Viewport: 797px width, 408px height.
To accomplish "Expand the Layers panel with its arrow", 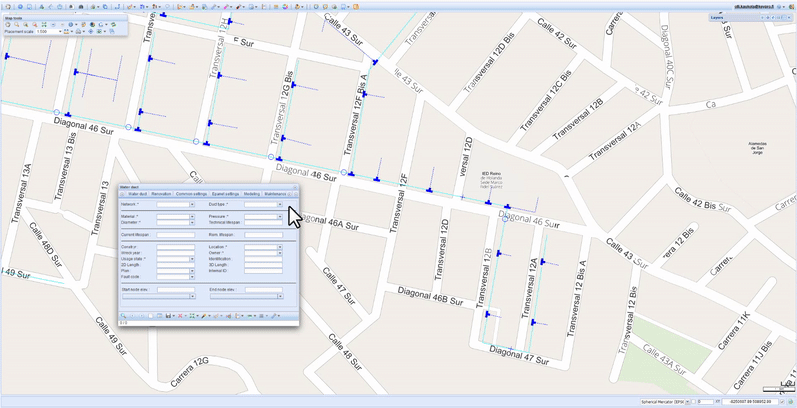I will pyautogui.click(x=789, y=18).
